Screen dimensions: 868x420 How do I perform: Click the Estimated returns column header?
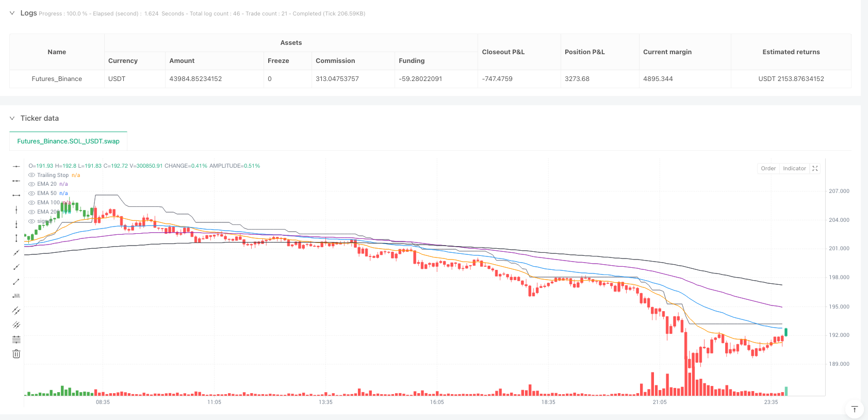click(x=791, y=52)
